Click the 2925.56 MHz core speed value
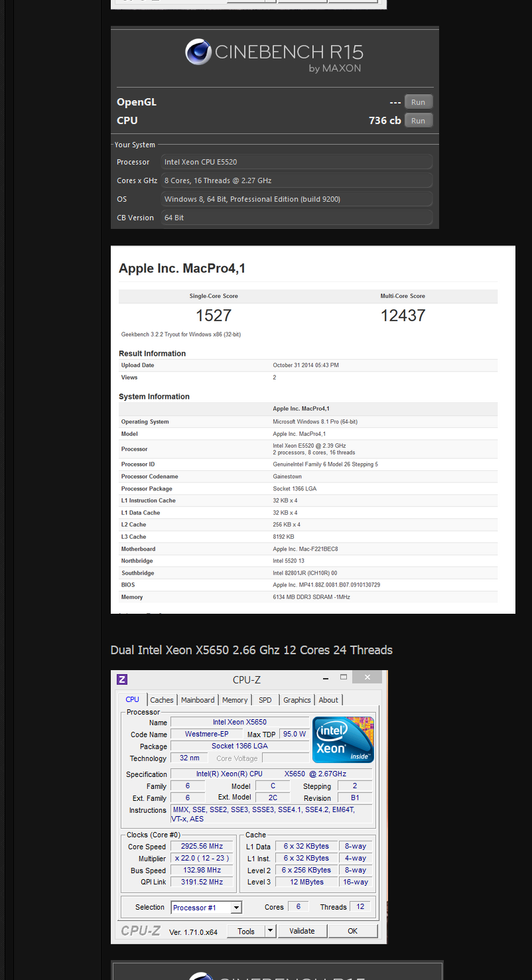Viewport: 532px width, 980px height. point(202,847)
